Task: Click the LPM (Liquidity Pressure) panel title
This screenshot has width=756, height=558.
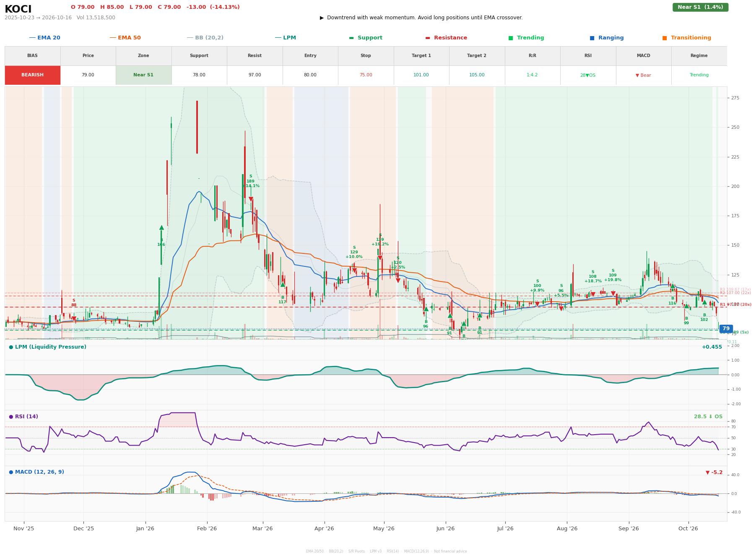Action: tap(47, 347)
